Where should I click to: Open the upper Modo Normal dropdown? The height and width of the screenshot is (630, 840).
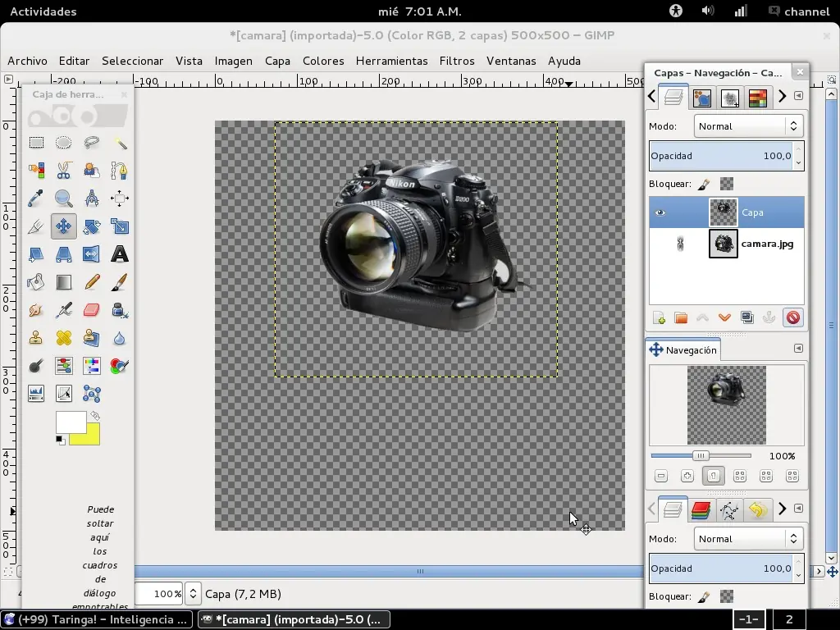click(x=748, y=126)
